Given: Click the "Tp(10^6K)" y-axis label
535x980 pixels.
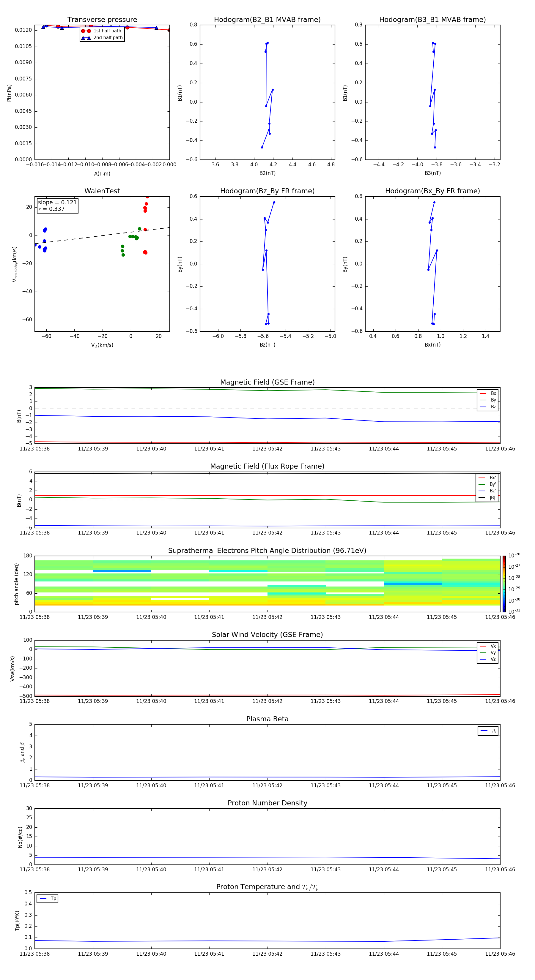Looking at the screenshot, I should coord(17,921).
